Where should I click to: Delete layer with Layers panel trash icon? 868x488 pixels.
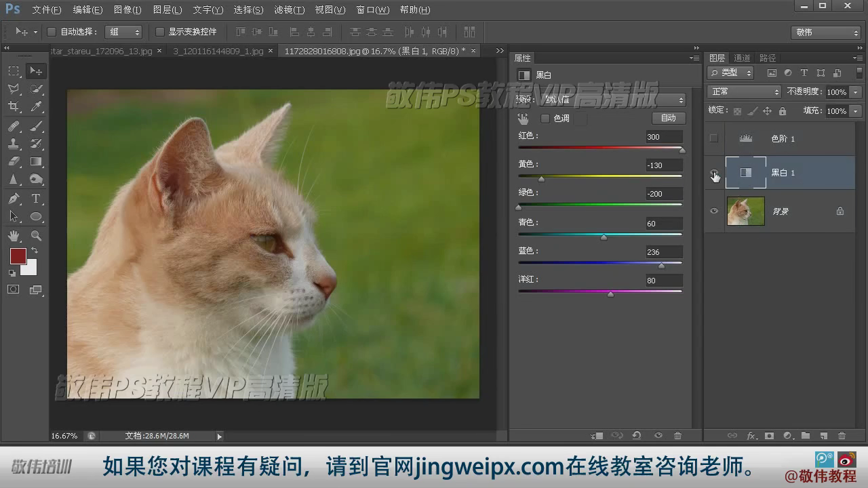842,436
